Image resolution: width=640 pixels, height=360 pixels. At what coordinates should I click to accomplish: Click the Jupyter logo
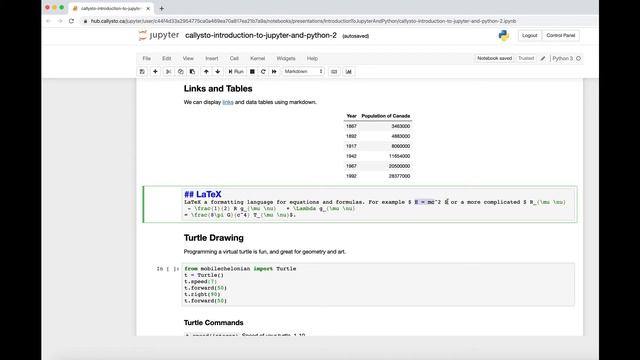click(159, 36)
